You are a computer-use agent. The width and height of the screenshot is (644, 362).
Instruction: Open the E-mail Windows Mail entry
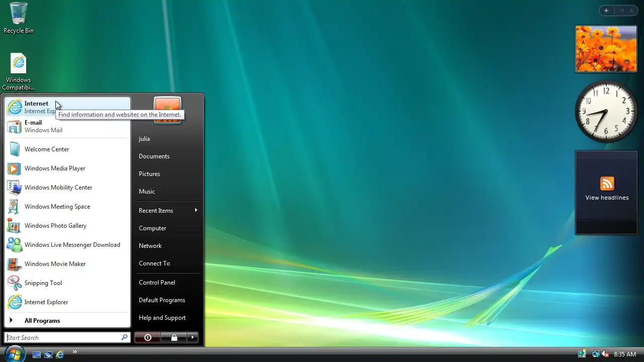click(x=67, y=126)
